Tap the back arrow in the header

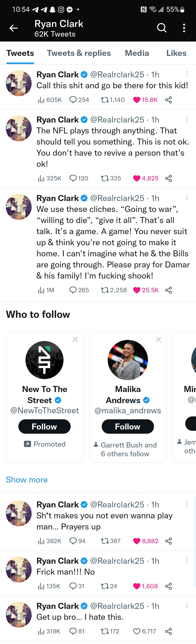(13, 28)
